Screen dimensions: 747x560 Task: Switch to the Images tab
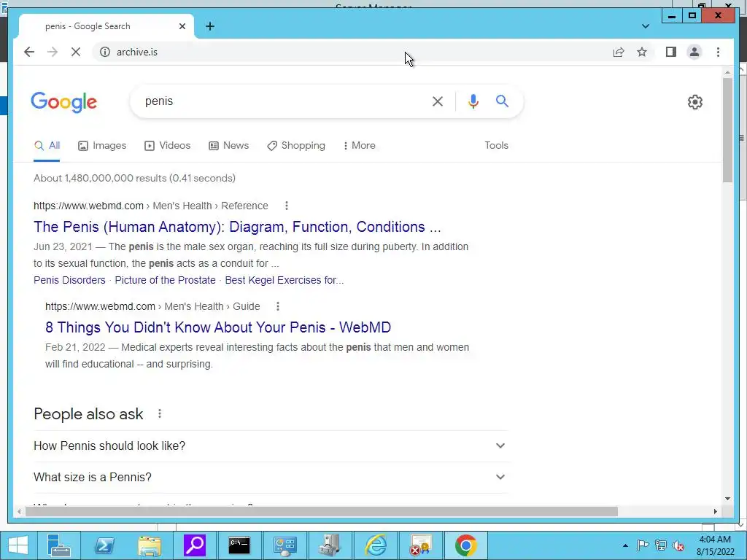[102, 146]
